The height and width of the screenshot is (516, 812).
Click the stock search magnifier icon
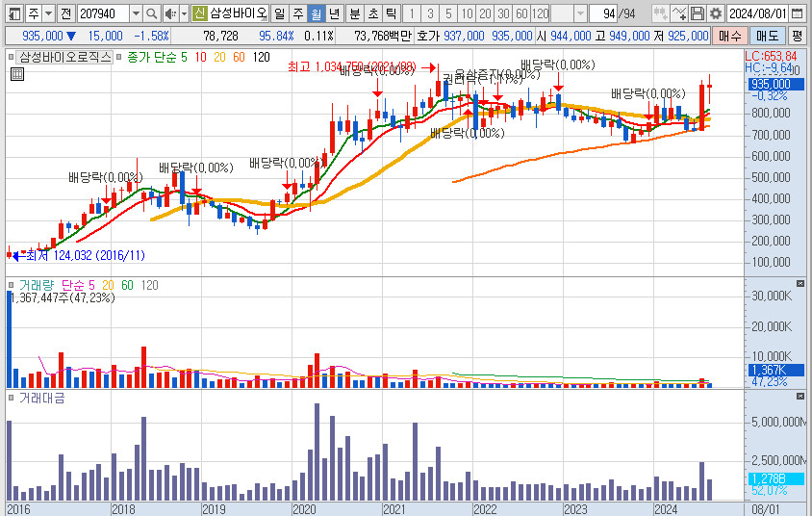point(152,13)
